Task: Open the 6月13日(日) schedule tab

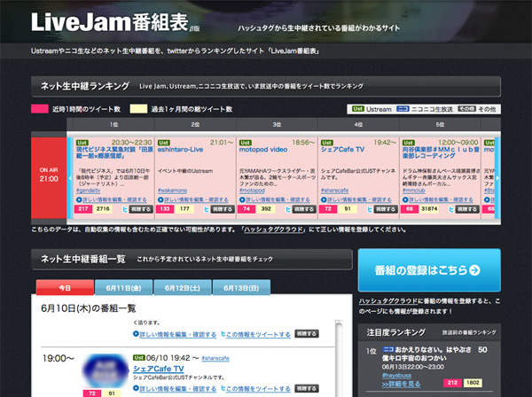Action: [241, 288]
